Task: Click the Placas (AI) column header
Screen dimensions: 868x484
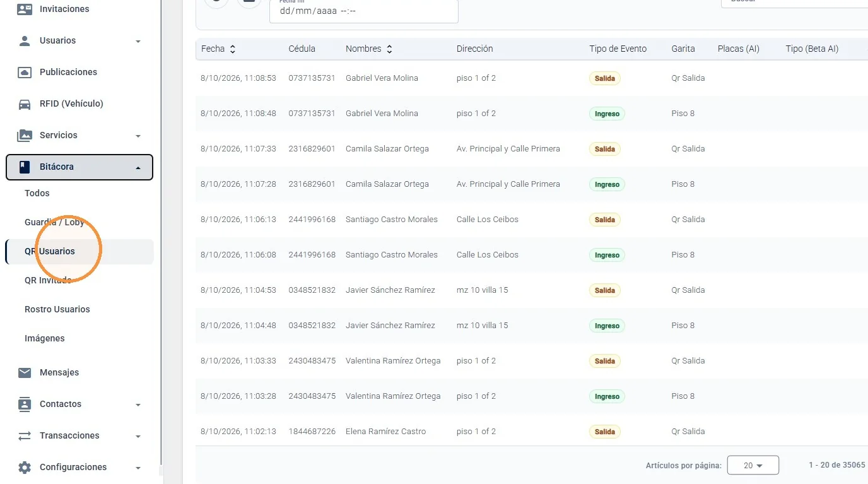Action: click(x=739, y=49)
